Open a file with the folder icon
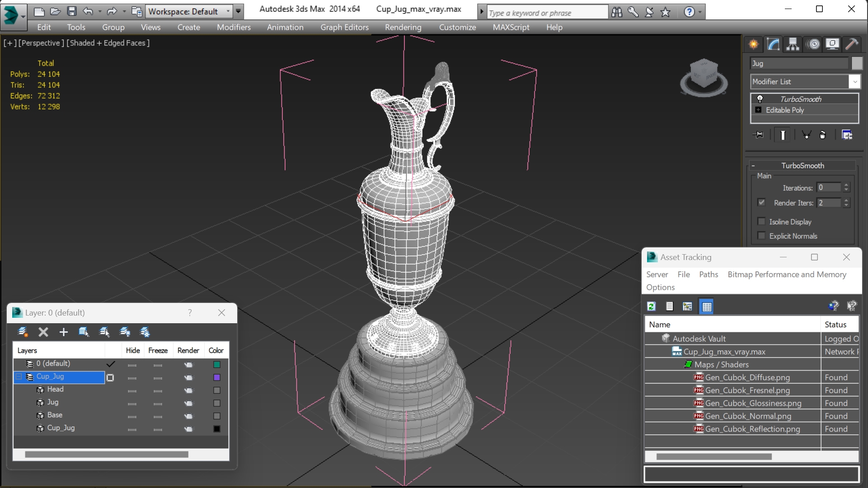 tap(55, 11)
